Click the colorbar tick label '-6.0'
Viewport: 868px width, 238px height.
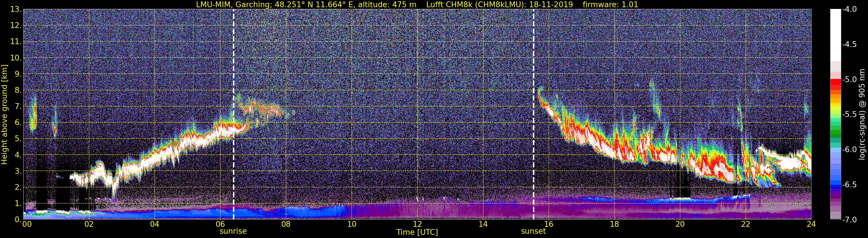[x=849, y=150]
